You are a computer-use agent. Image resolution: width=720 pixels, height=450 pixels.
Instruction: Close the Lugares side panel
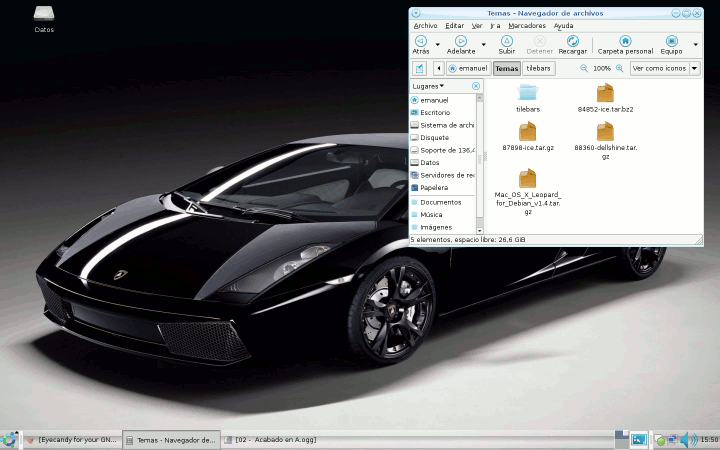476,86
